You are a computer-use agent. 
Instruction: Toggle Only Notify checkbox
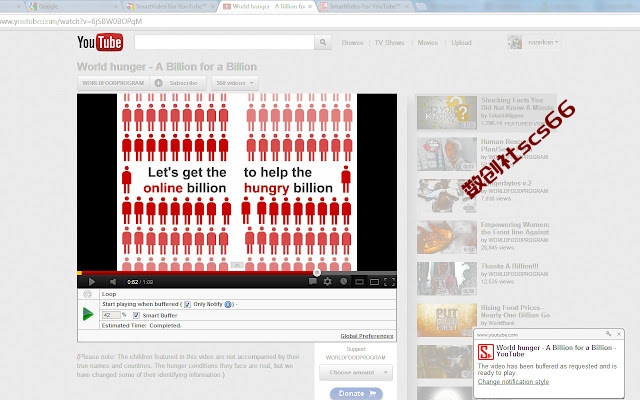(187, 304)
